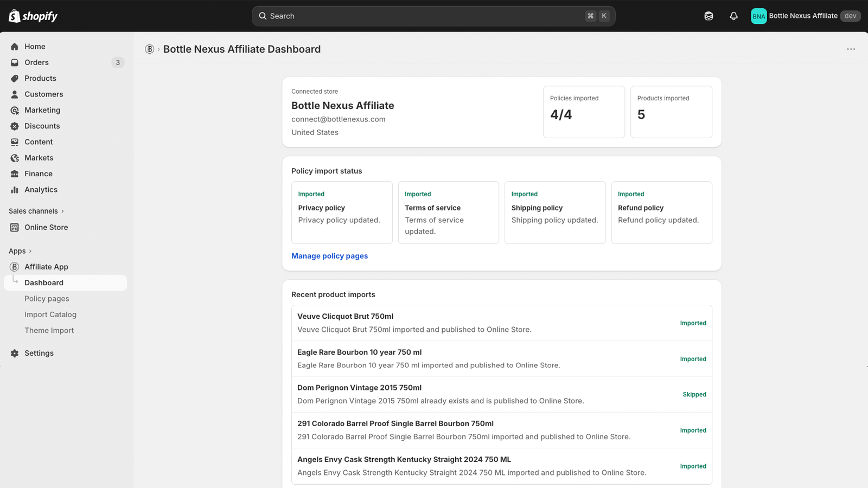The height and width of the screenshot is (488, 868).
Task: Select the Shipping policy status card
Action: 555,213
